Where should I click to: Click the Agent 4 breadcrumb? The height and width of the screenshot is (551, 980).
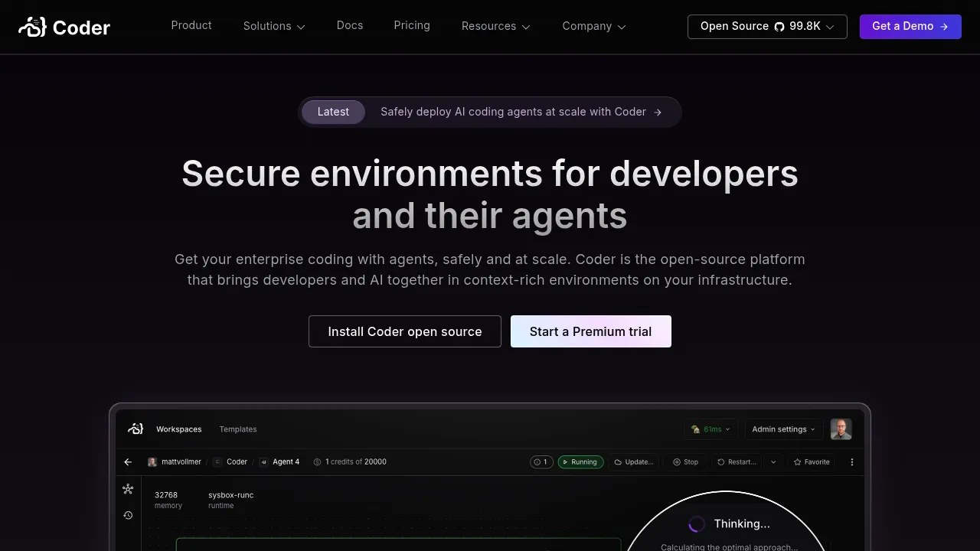pyautogui.click(x=279, y=462)
